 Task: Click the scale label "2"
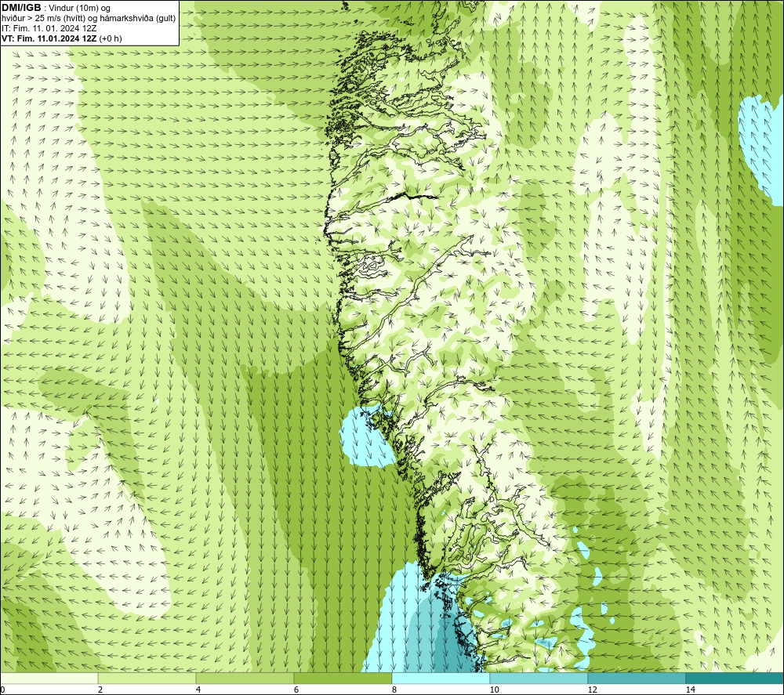click(100, 690)
